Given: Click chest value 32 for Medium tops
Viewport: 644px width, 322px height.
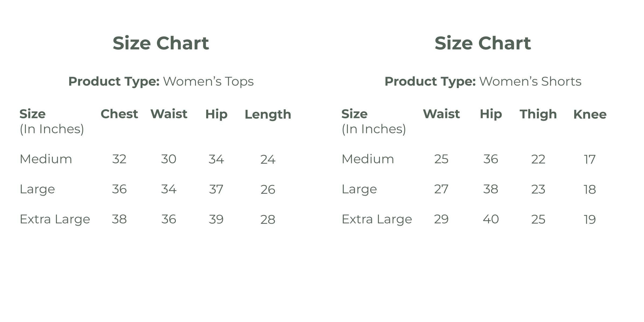Looking at the screenshot, I should click(x=119, y=159).
